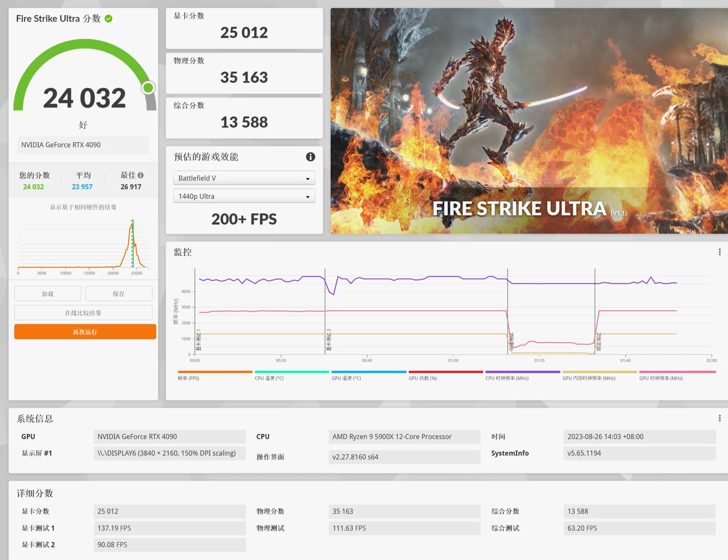Click the 系统信息 section heading
Image resolution: width=728 pixels, height=560 pixels.
(35, 419)
